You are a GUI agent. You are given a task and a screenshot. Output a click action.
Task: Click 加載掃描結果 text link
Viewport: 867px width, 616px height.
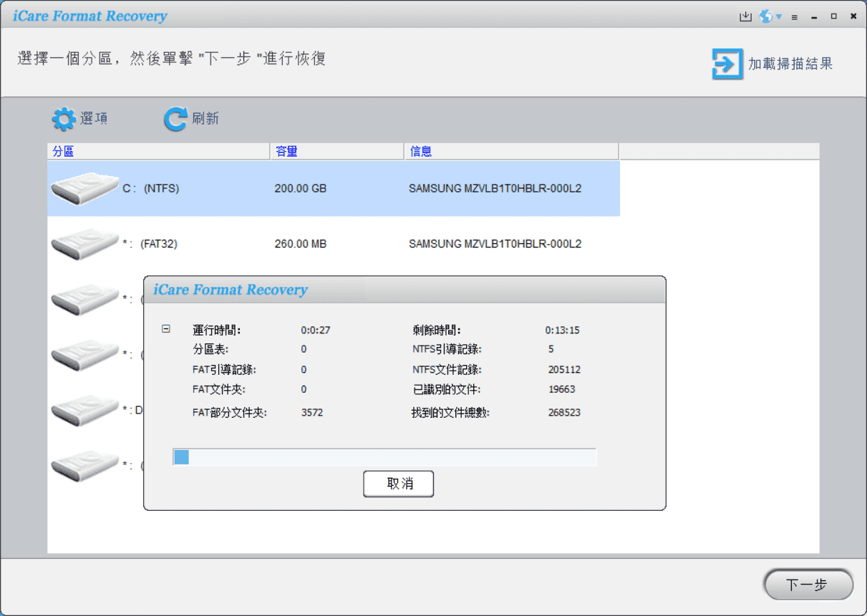click(790, 64)
